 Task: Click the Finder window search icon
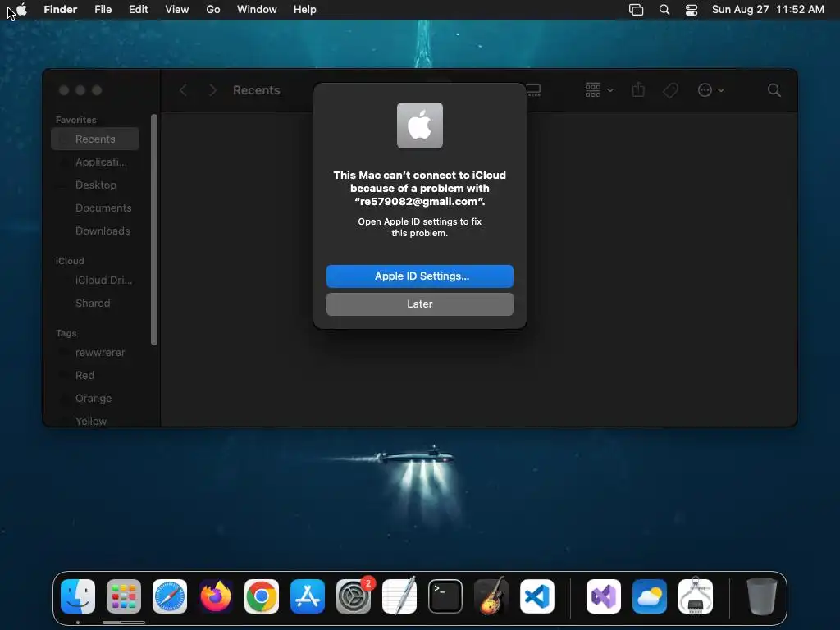774,90
